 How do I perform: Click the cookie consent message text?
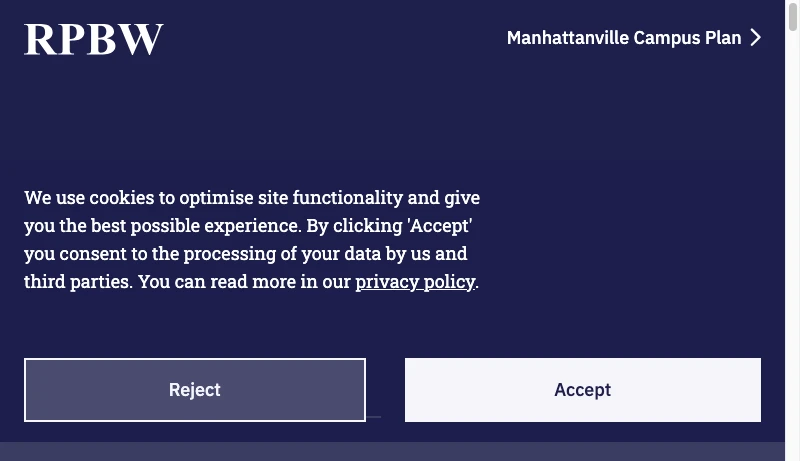pyautogui.click(x=250, y=240)
